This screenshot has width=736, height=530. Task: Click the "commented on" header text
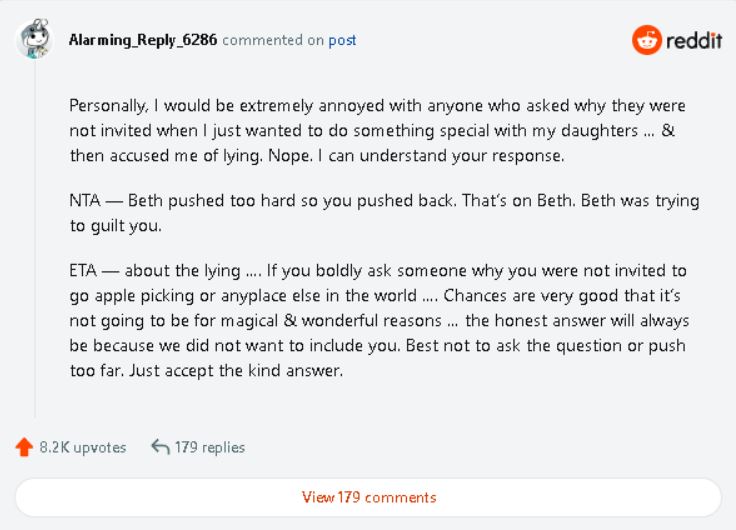[x=273, y=40]
